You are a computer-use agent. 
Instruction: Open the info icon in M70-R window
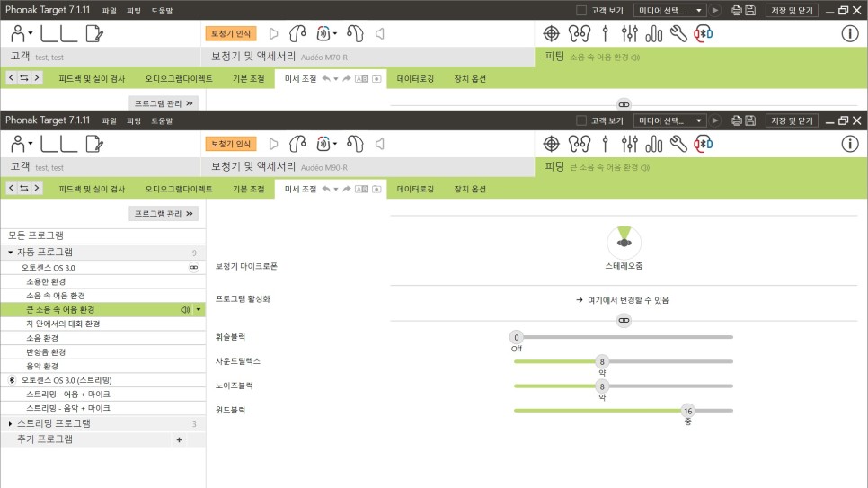[850, 34]
